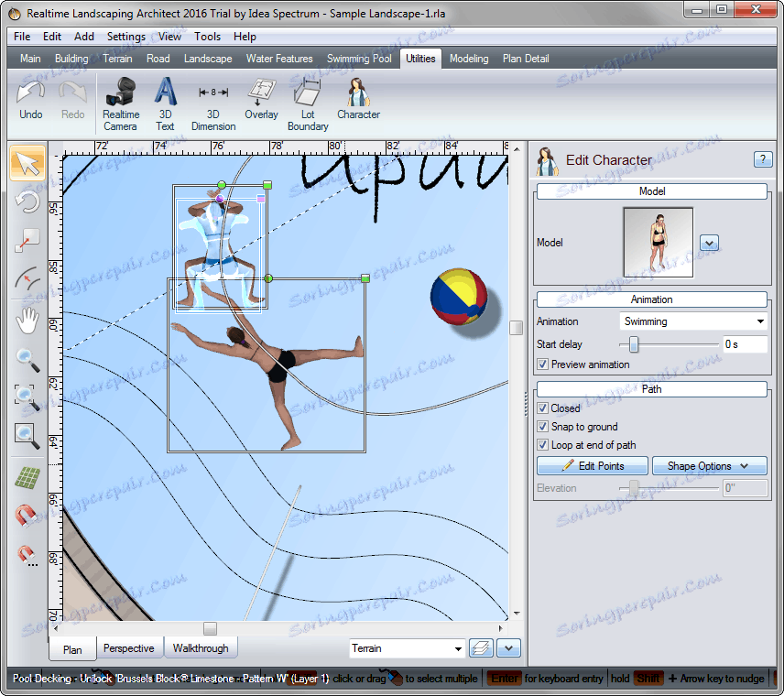The width and height of the screenshot is (784, 696).
Task: Choose the Lot Boundary tool
Action: coord(308,104)
